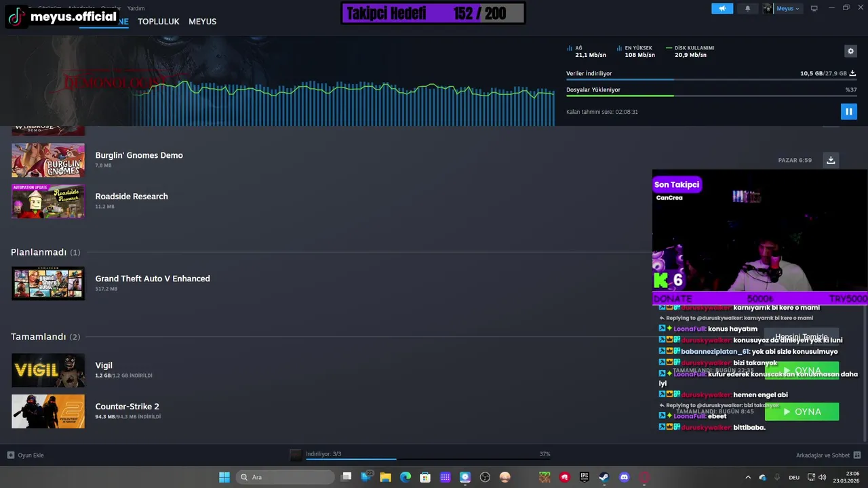Select 'Grand Theft Auto V Enhanced' title
868x488 pixels.
pos(153,279)
